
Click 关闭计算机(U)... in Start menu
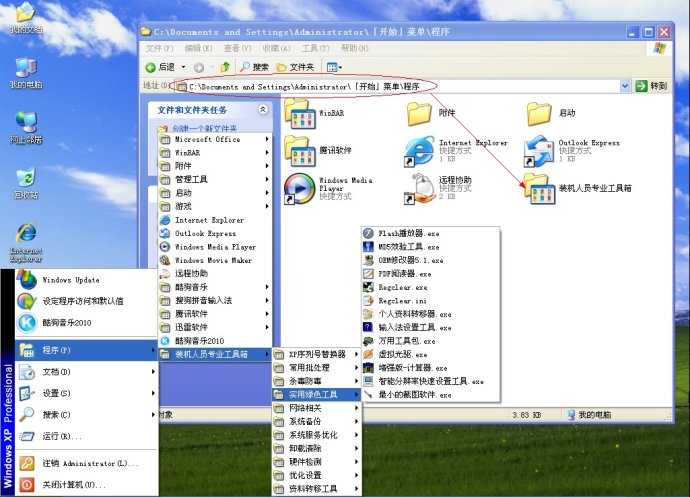click(x=86, y=485)
